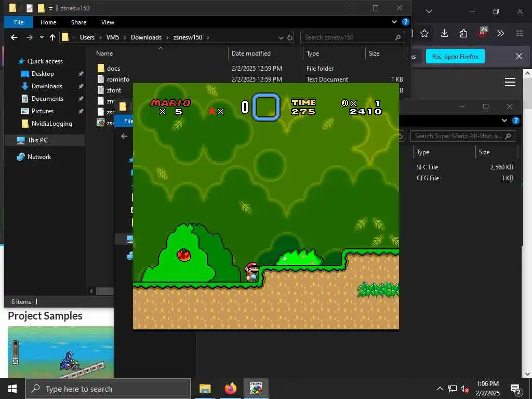Viewport: 532px width, 399px height.
Task: Open help in the second Explorer window
Action: [516, 121]
